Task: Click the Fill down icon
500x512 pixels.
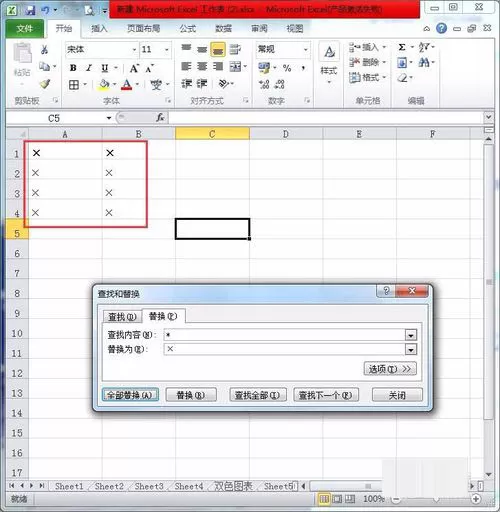Action: [402, 63]
